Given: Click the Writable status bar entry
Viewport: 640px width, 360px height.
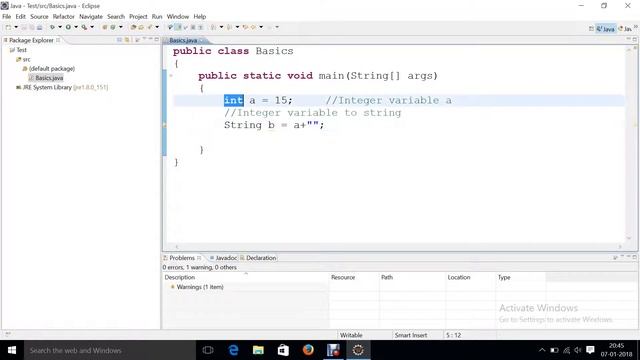Looking at the screenshot, I should [x=351, y=335].
